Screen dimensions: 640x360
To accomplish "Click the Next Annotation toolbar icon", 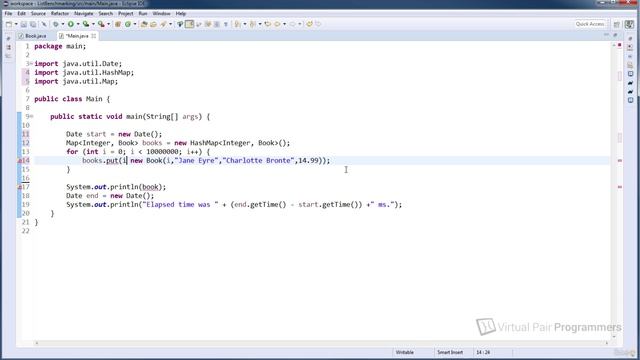I will coord(238,24).
